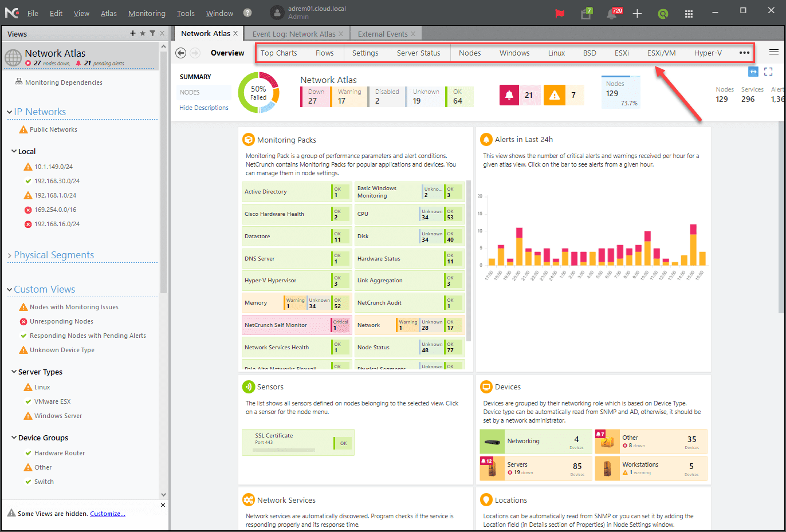
Task: Click the Devices section icon
Action: point(486,387)
